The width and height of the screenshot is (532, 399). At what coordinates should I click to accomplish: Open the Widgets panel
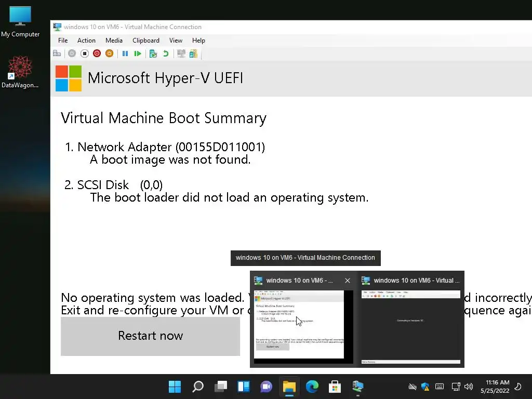coord(244,387)
